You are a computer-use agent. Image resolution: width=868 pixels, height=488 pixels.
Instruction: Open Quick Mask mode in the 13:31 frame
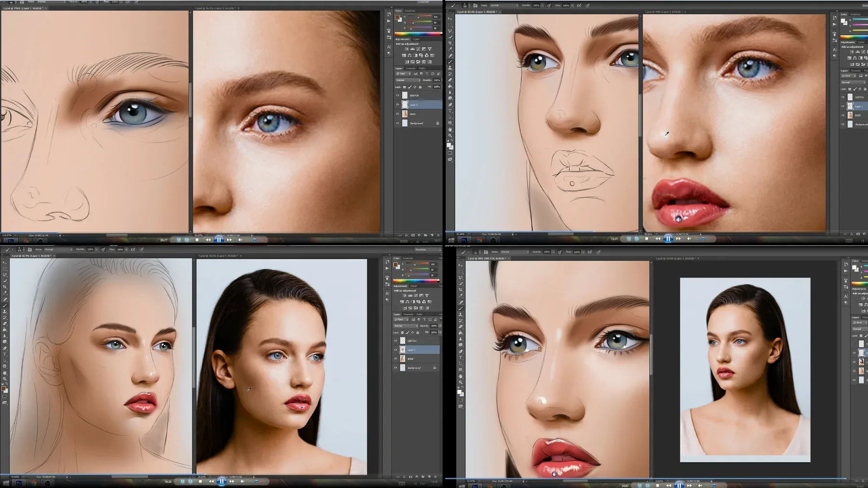tap(450, 153)
